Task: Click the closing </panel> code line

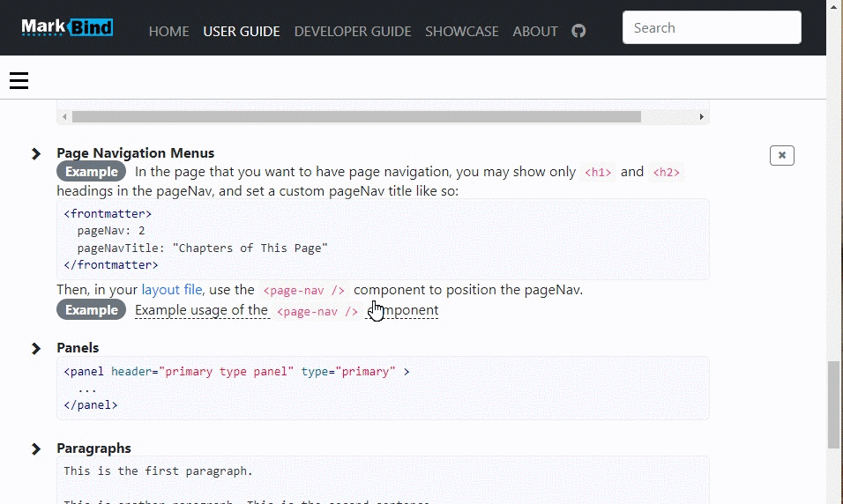Action: [x=90, y=405]
